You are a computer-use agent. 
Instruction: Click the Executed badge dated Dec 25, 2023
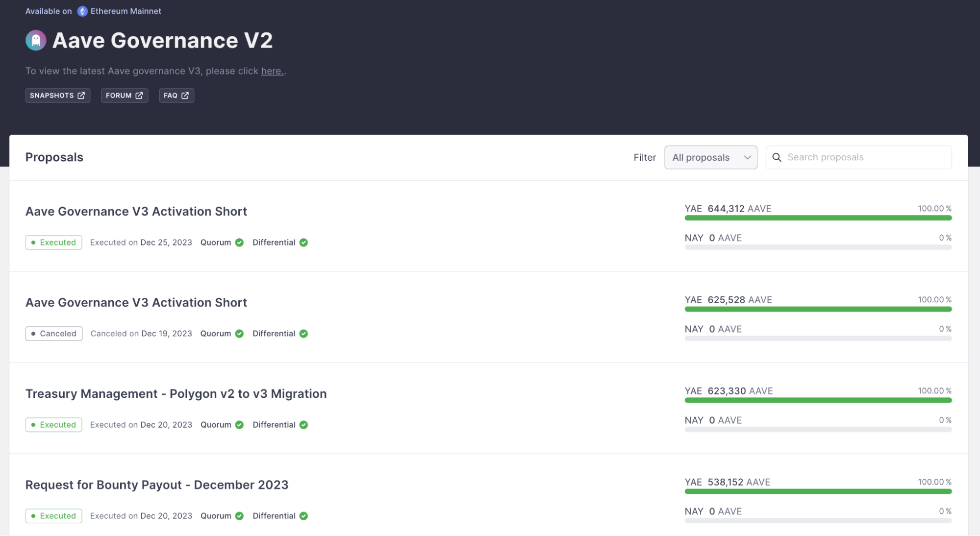(54, 243)
